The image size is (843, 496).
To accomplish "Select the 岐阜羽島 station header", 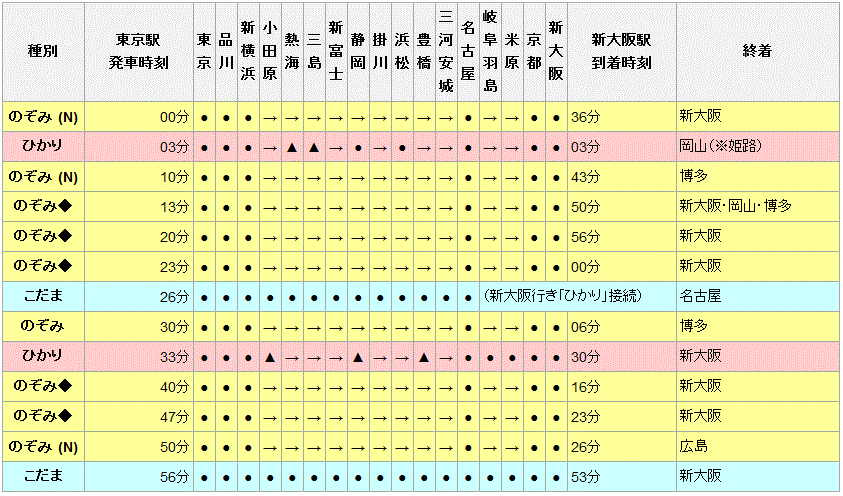I will pyautogui.click(x=490, y=52).
